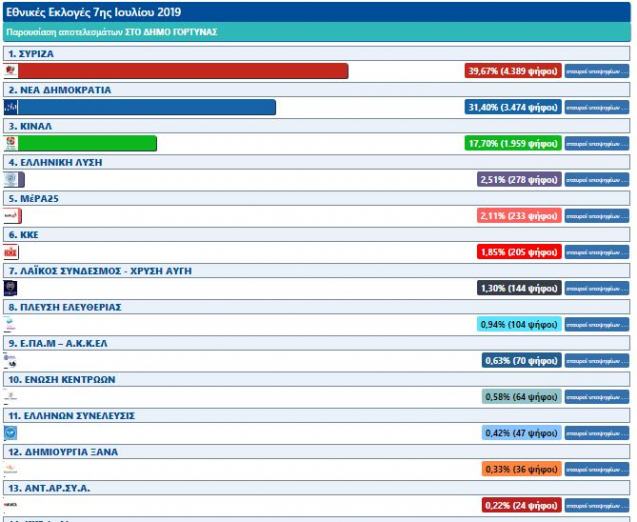The image size is (637, 522).
Task: Click the red ΣΥΡΙΖΑ result bar
Action: tap(183, 71)
